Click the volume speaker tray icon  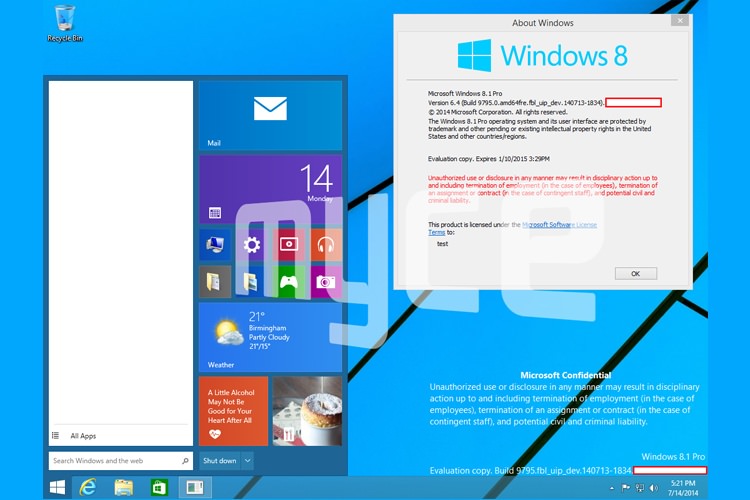pos(653,488)
